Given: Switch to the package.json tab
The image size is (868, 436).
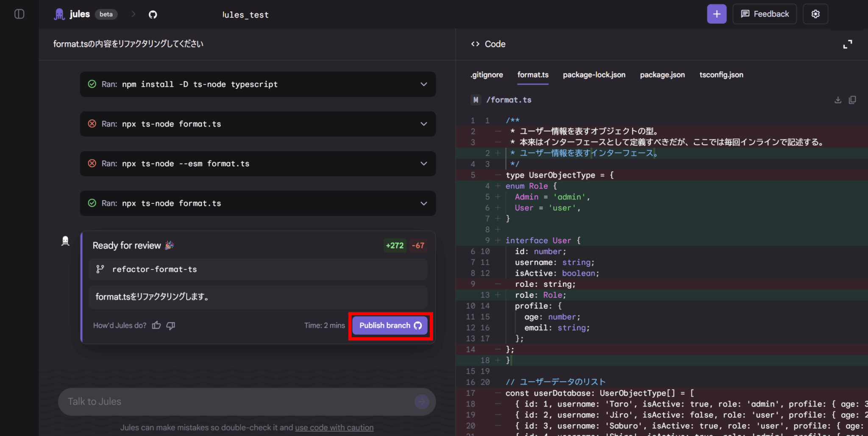Looking at the screenshot, I should (x=662, y=75).
